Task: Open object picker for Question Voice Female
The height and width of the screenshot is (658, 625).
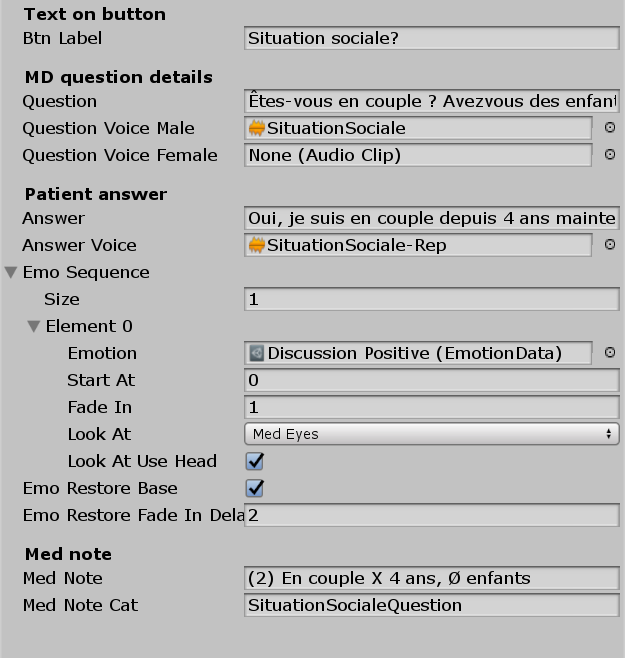Action: (610, 155)
